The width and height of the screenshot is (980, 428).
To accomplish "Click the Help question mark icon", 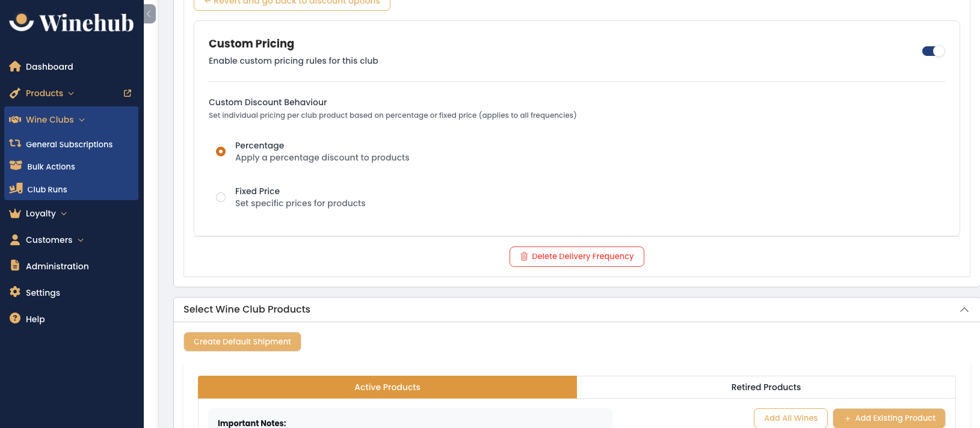I will pos(15,319).
